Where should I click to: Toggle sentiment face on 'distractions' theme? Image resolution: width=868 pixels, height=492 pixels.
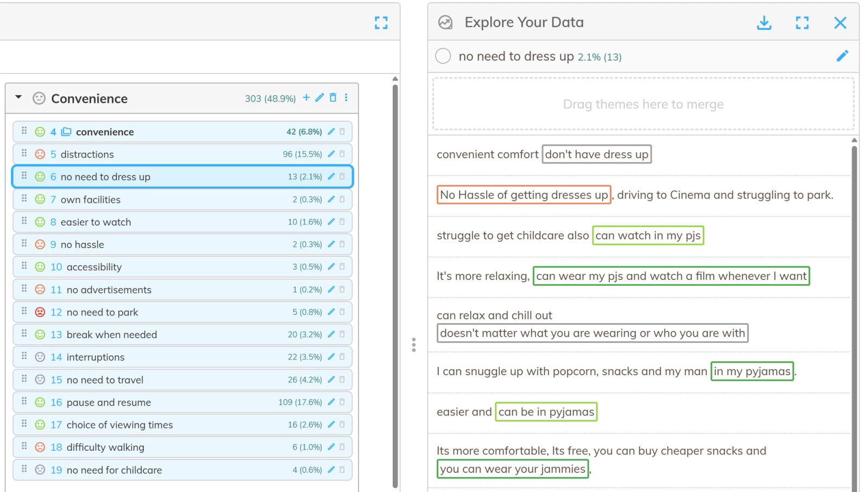coord(40,154)
